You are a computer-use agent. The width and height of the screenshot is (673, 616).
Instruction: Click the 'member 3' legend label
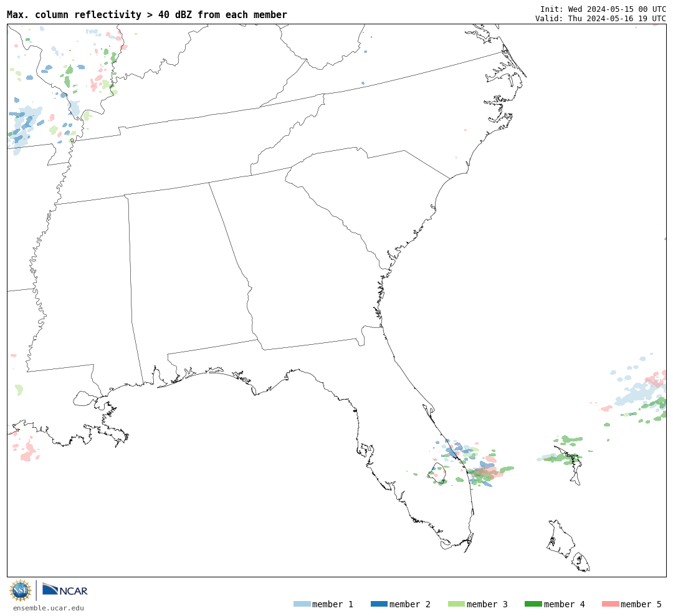pyautogui.click(x=487, y=604)
